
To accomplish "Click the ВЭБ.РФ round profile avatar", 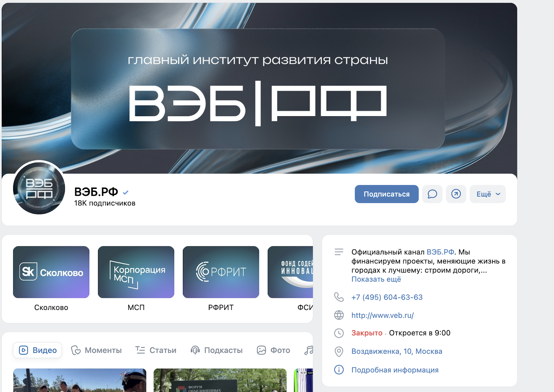I will coord(39,188).
